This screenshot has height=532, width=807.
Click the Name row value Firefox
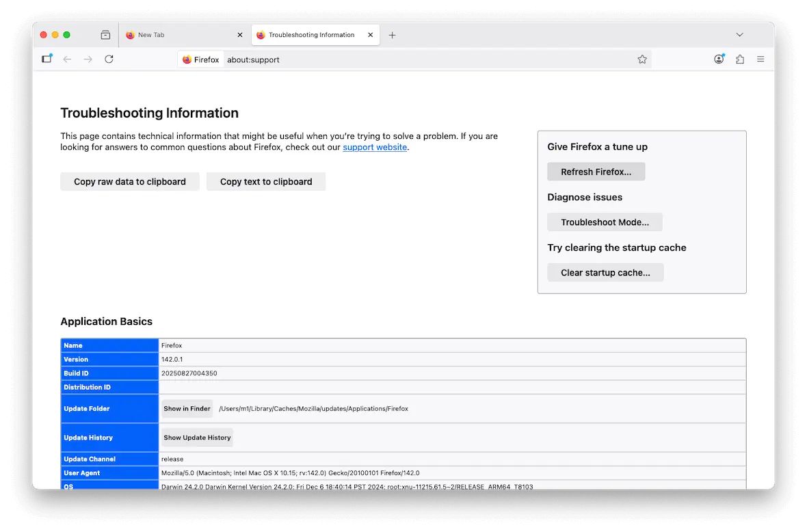pos(172,345)
